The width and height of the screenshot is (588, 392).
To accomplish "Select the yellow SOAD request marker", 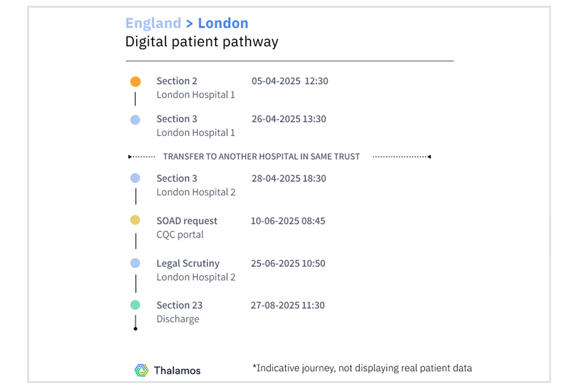I will coord(135,220).
